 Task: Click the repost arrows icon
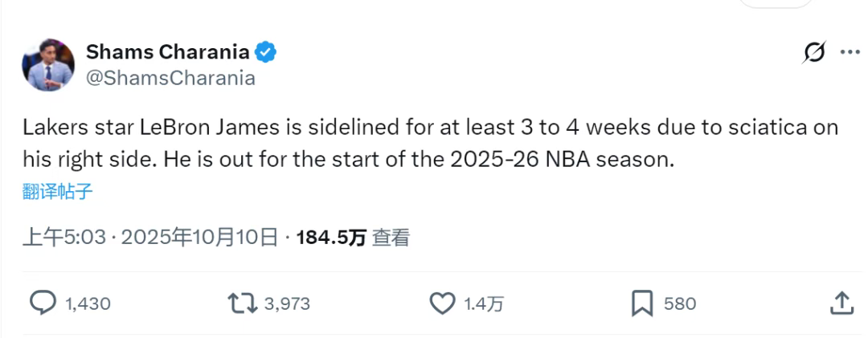(x=242, y=303)
